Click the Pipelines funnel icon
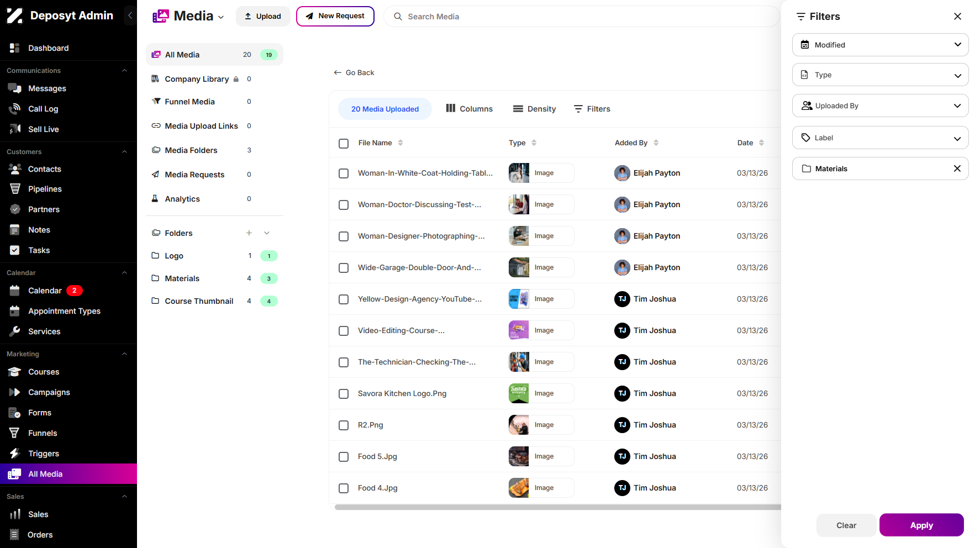This screenshot has height=548, width=980. pyautogui.click(x=15, y=189)
